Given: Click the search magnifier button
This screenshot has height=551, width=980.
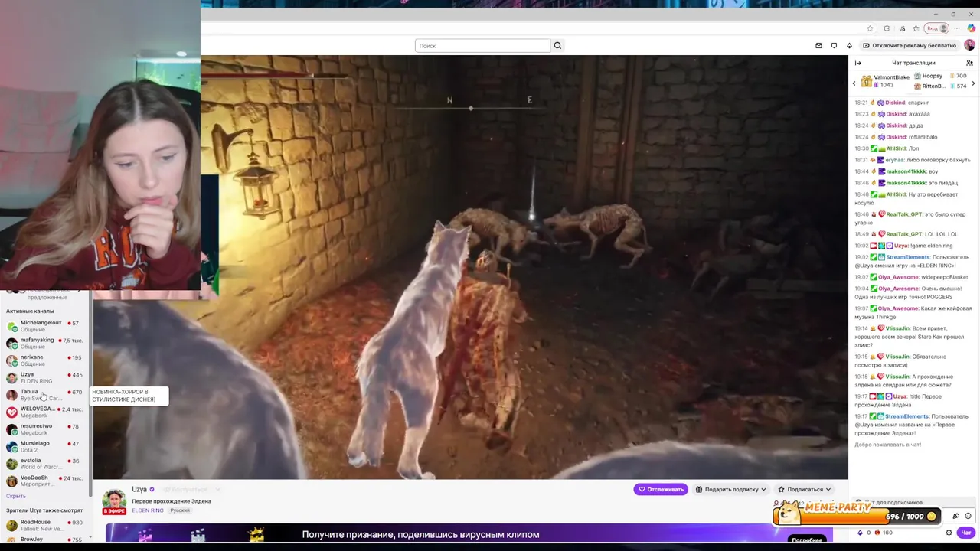Looking at the screenshot, I should point(557,45).
